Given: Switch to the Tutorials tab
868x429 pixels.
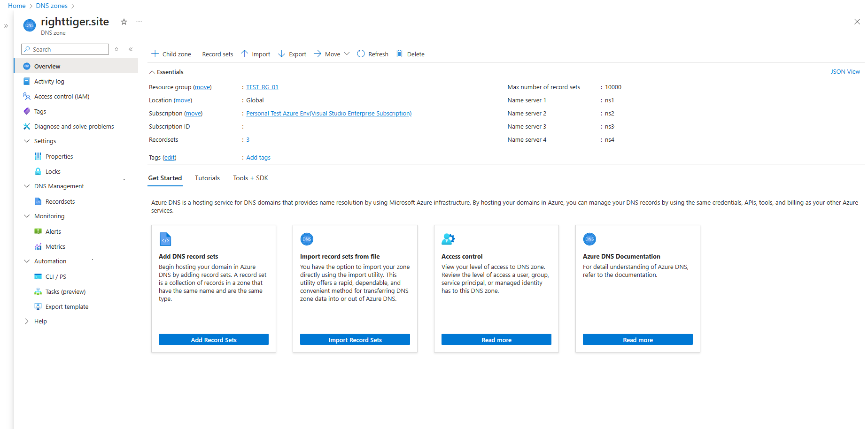Looking at the screenshot, I should point(207,178).
